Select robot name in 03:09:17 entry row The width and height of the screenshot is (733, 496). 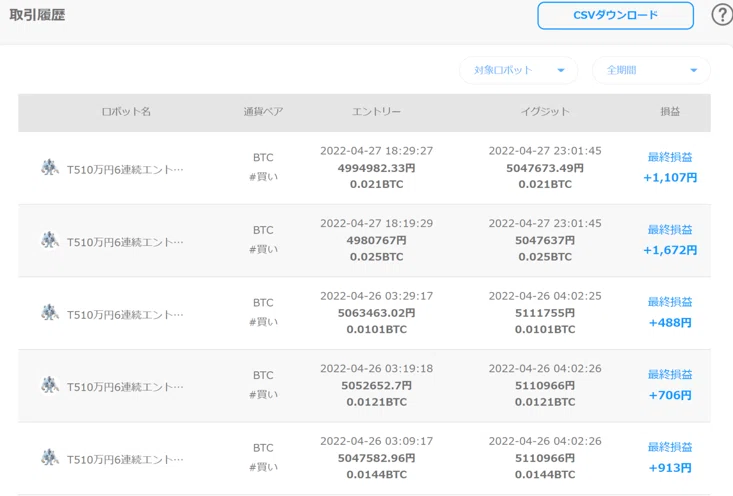coord(125,460)
